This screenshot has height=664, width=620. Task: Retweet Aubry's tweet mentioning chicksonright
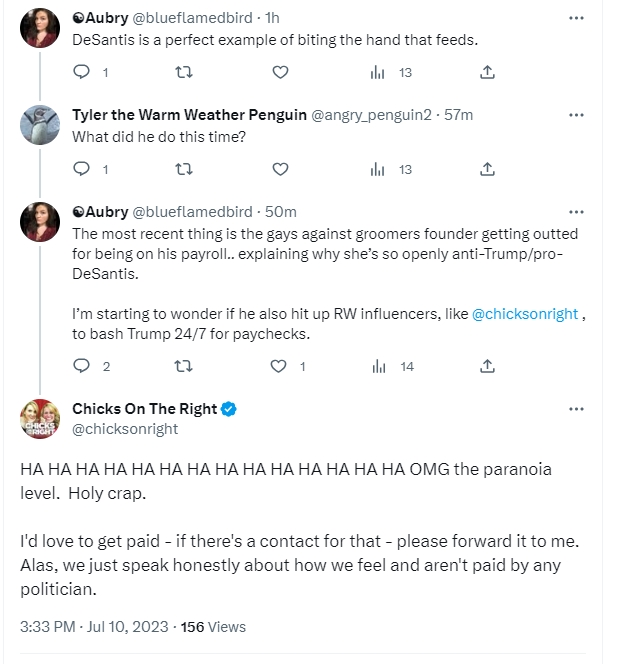184,366
